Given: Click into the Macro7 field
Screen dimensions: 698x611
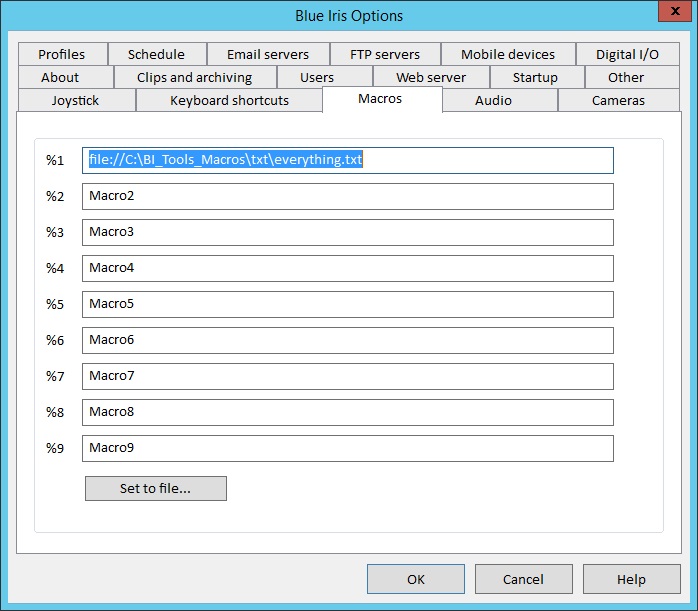Looking at the screenshot, I should (348, 376).
